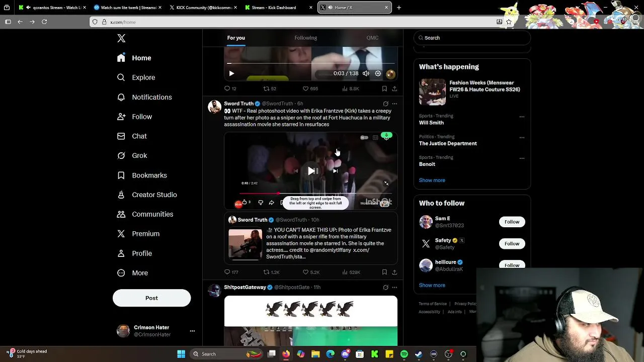Repost the post with 52 reposts

pyautogui.click(x=270, y=88)
